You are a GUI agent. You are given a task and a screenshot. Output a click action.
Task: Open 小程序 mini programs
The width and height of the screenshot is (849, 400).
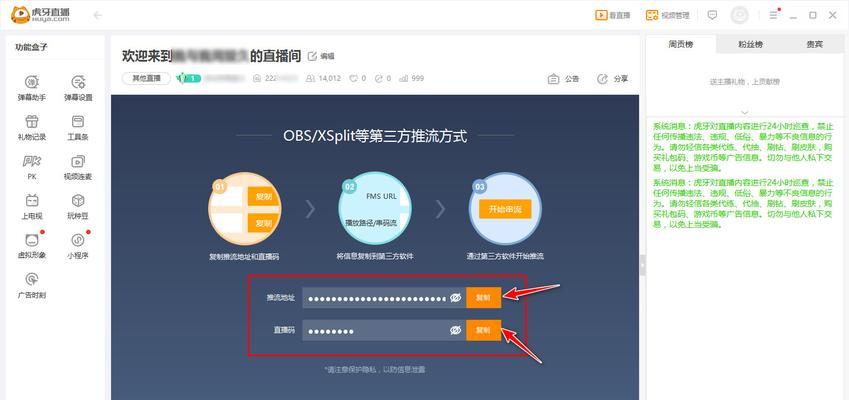coord(78,245)
